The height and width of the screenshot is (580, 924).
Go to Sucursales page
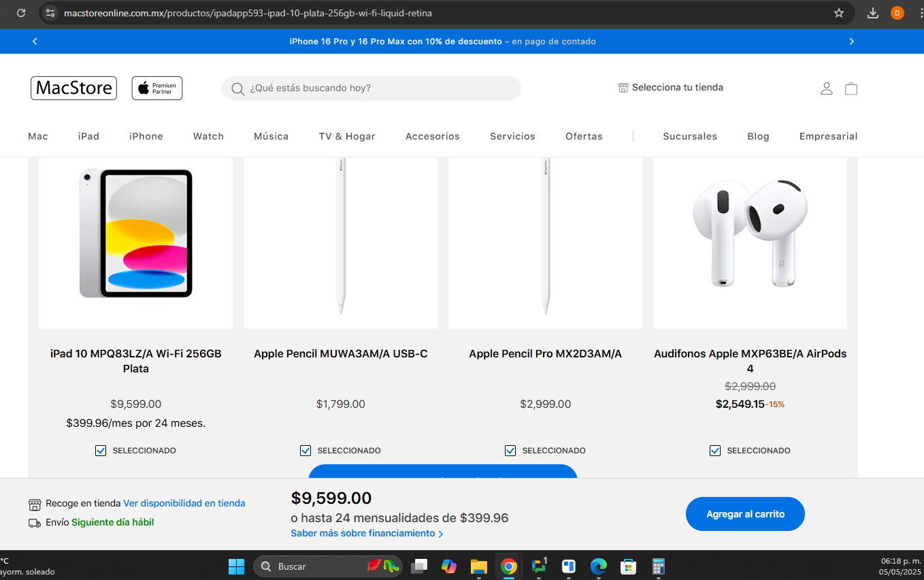(x=690, y=136)
